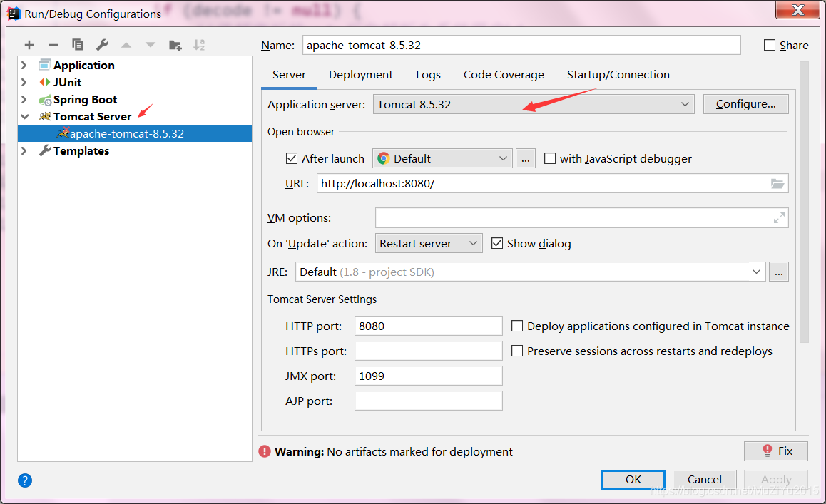Open the On 'Update' action dropdown

(429, 243)
